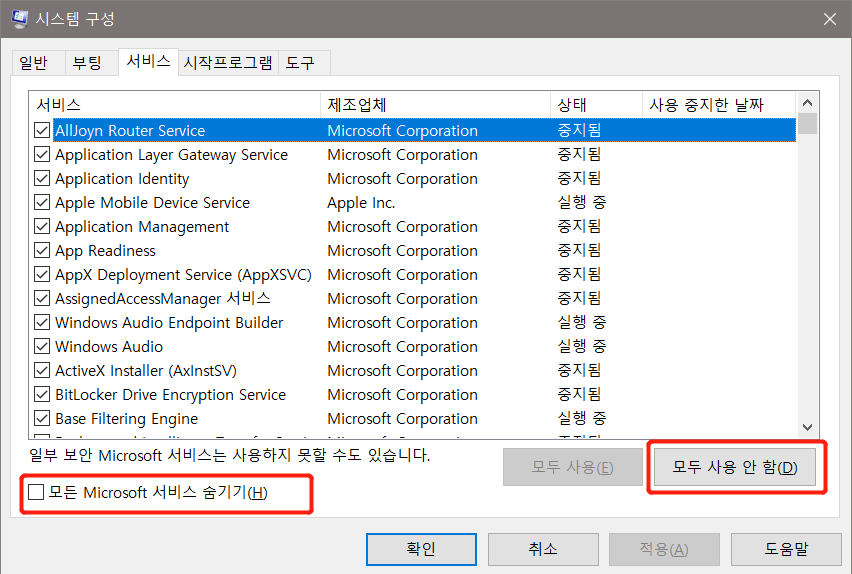Screen dimensions: 852x574
Task: Click the Application Identity service name
Action: click(x=122, y=179)
